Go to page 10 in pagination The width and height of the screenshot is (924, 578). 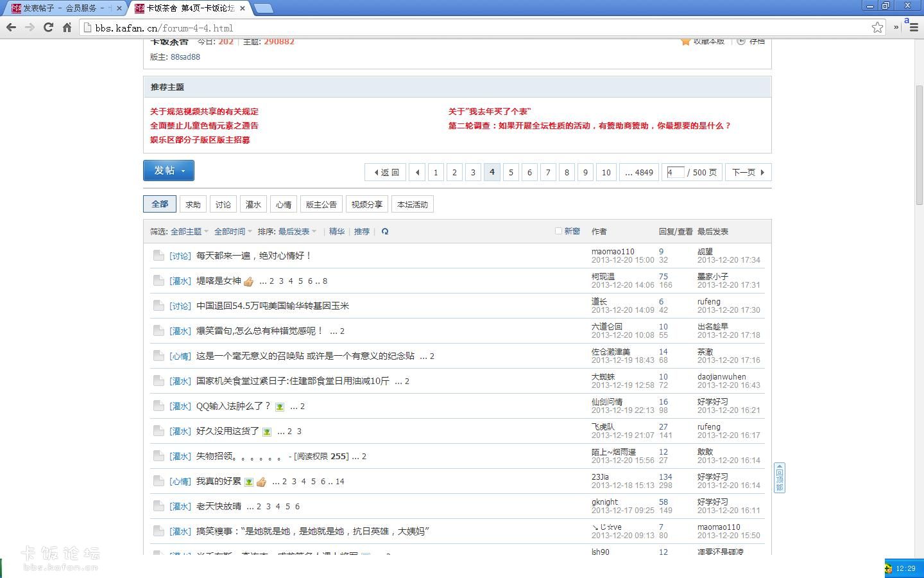click(x=606, y=172)
